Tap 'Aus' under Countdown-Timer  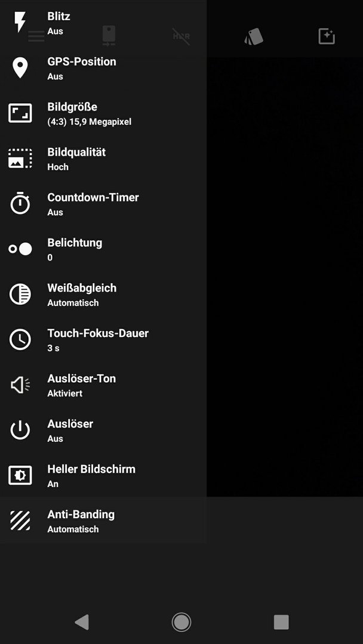55,212
